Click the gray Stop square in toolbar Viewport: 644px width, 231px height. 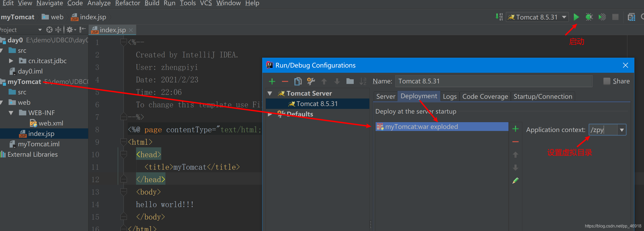(x=615, y=17)
